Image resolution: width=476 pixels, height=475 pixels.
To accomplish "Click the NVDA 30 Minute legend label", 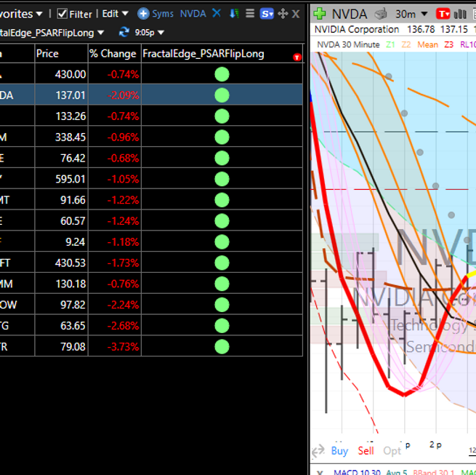I will [x=348, y=45].
